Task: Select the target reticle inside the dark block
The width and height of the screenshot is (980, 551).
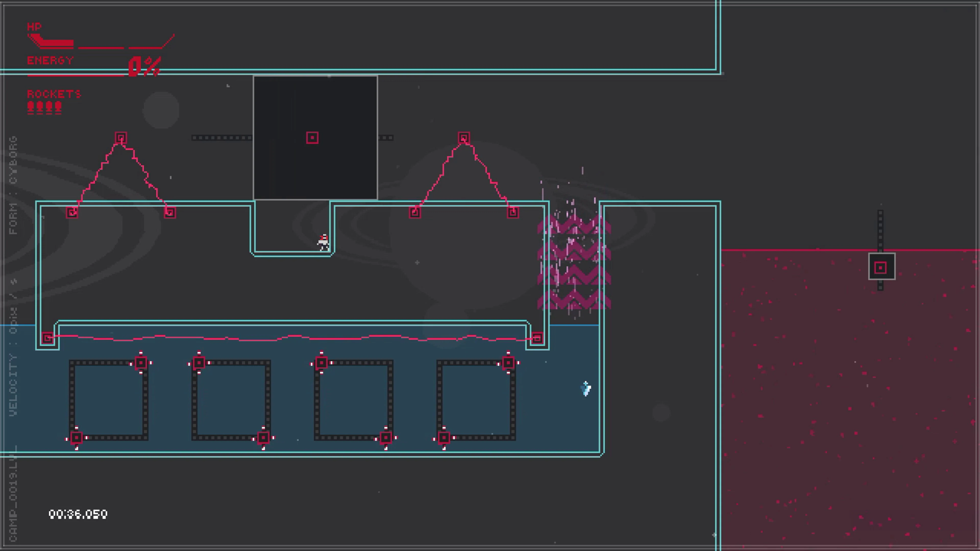Action: [312, 138]
